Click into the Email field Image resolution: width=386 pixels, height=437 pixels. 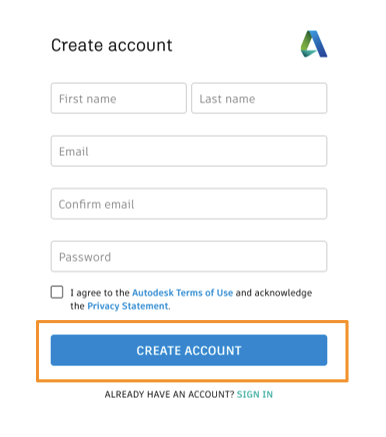click(x=189, y=151)
